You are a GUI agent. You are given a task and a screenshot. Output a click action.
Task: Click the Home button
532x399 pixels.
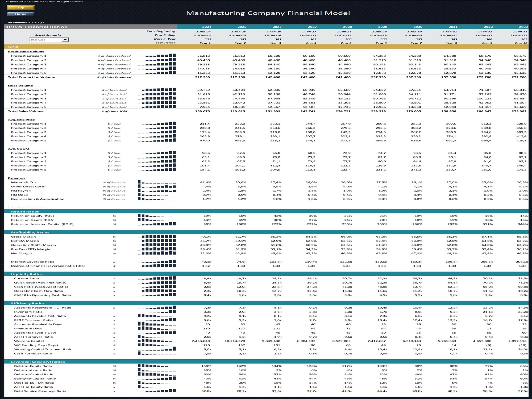21,14
